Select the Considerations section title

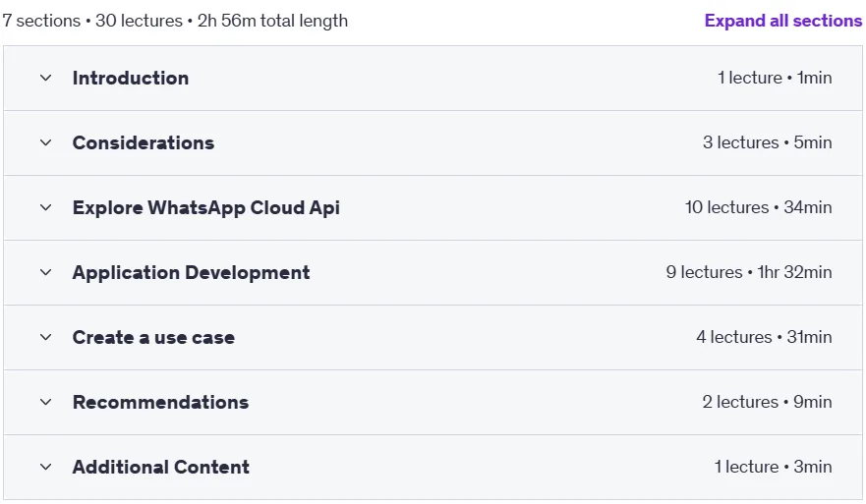tap(144, 143)
